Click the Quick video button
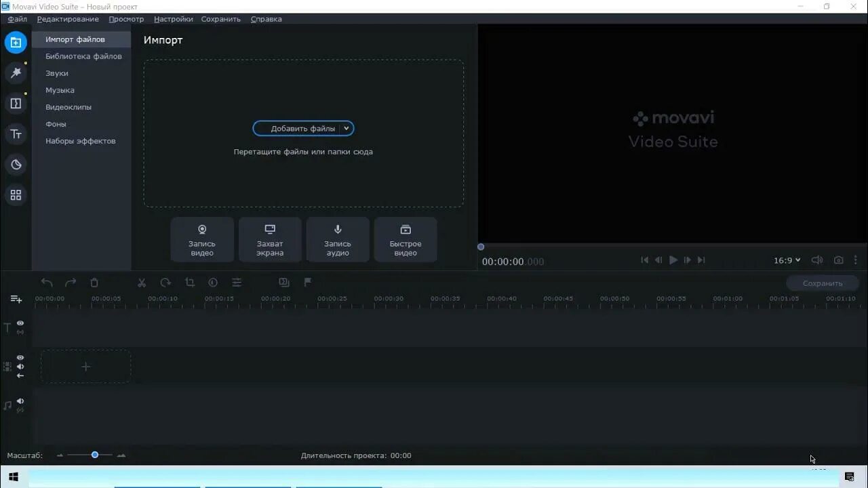 [406, 239]
